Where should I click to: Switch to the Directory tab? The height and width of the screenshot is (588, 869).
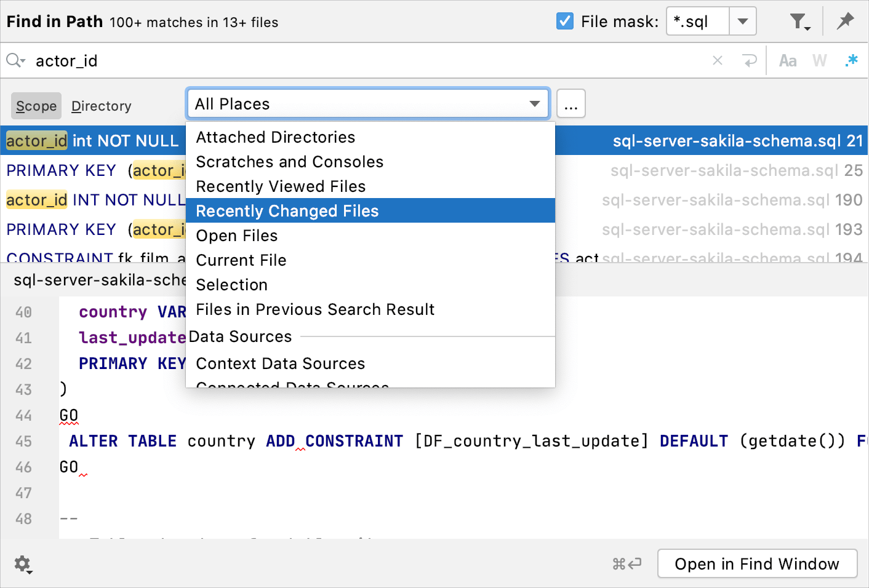click(102, 106)
